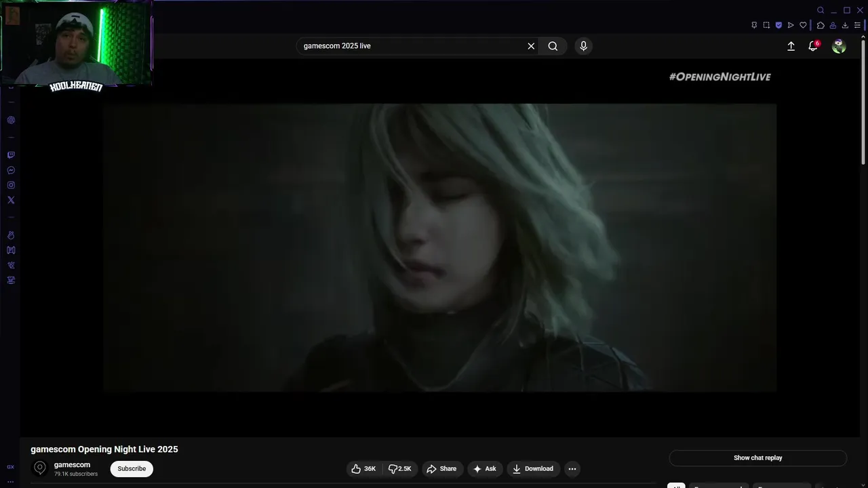868x488 pixels.
Task: Select the All filter chip
Action: tap(676, 486)
